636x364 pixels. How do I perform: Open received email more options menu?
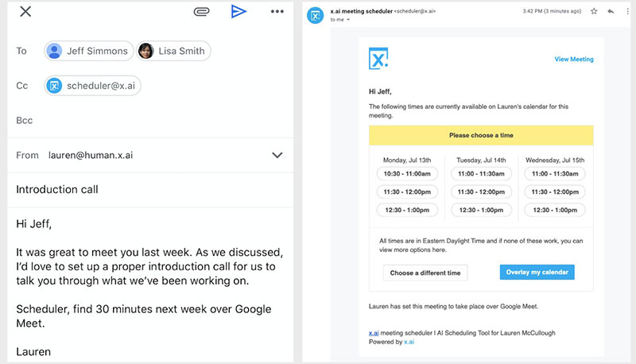(628, 11)
